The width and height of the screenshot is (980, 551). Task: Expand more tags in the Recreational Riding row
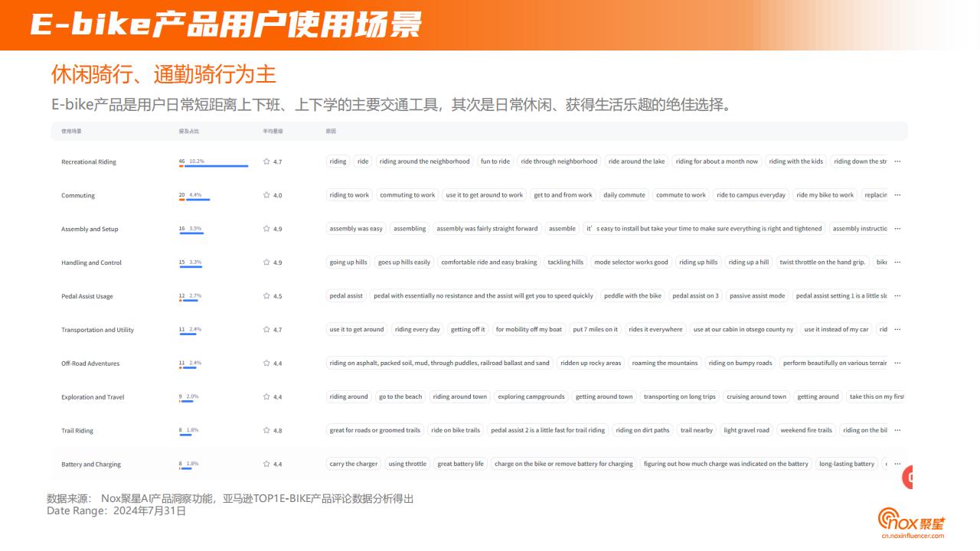click(x=897, y=161)
